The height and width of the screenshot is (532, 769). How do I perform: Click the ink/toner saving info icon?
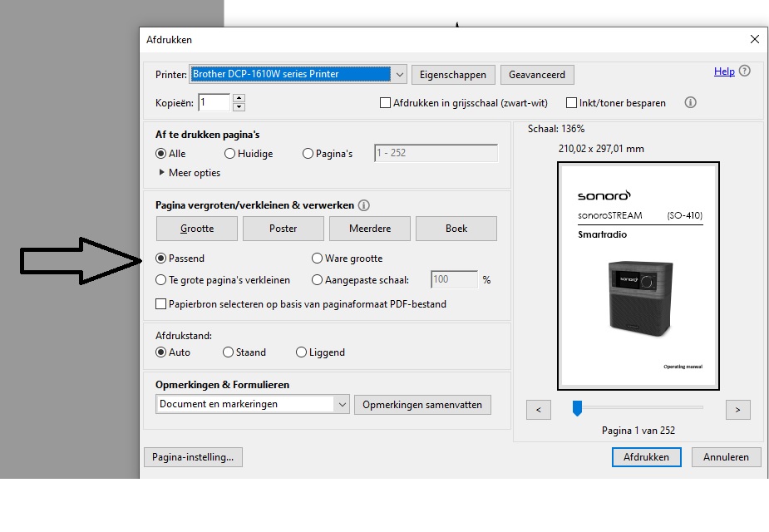coord(690,103)
